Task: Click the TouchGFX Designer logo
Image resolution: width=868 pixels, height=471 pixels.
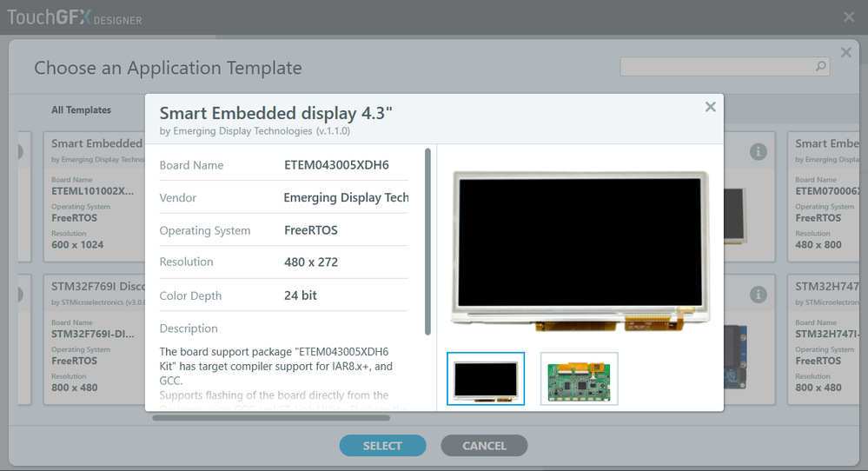Action: pyautogui.click(x=74, y=17)
